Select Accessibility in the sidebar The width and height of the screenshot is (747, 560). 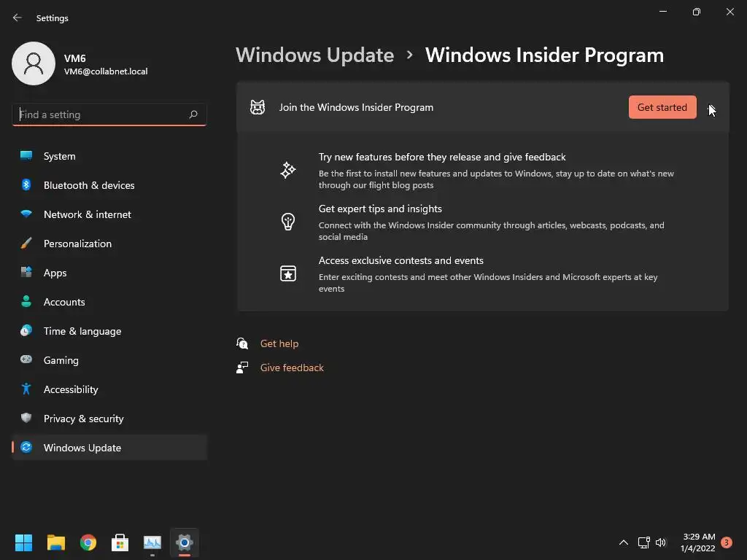109,389
